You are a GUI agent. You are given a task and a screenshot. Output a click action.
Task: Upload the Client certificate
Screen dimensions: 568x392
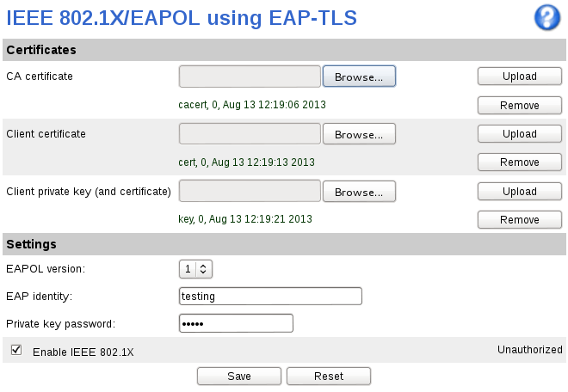[520, 134]
